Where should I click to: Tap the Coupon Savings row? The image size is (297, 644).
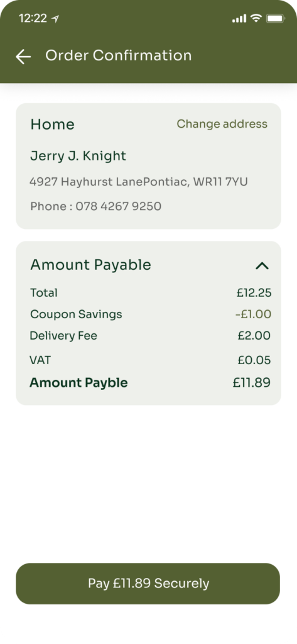click(x=151, y=314)
